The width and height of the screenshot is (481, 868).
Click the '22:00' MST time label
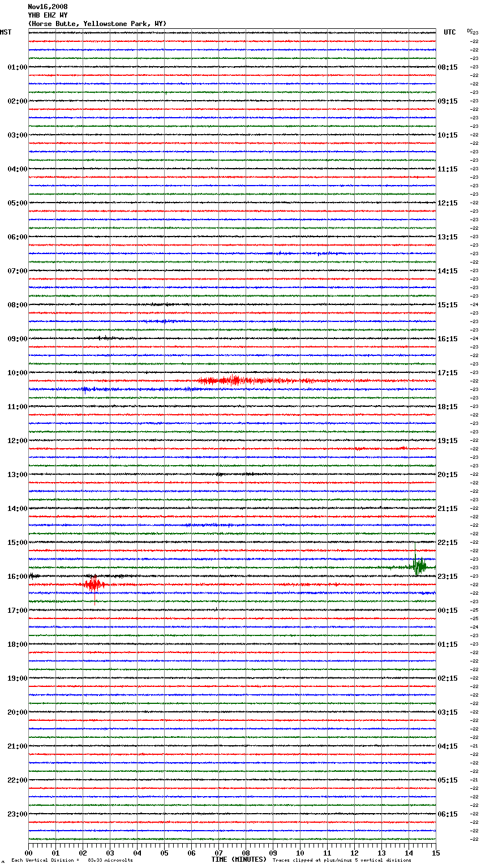(x=18, y=780)
